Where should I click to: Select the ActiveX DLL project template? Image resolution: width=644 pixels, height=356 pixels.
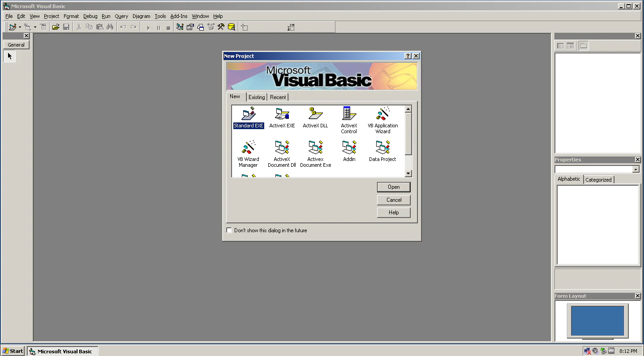315,117
